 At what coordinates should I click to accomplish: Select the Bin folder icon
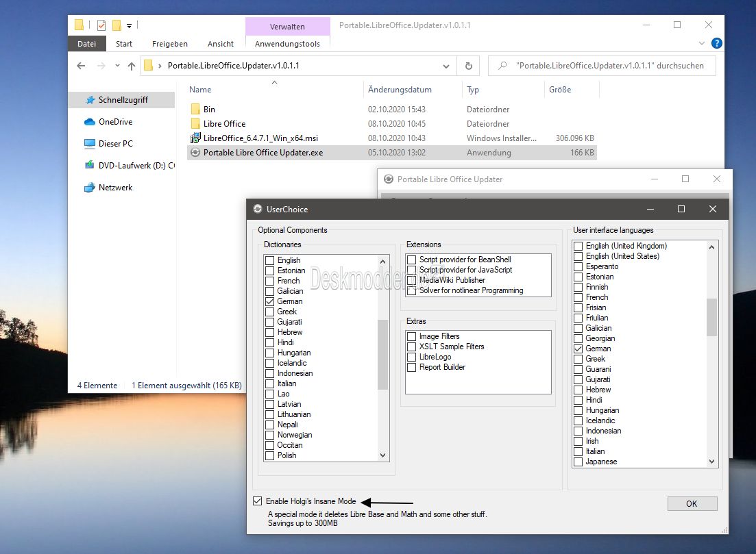[195, 110]
